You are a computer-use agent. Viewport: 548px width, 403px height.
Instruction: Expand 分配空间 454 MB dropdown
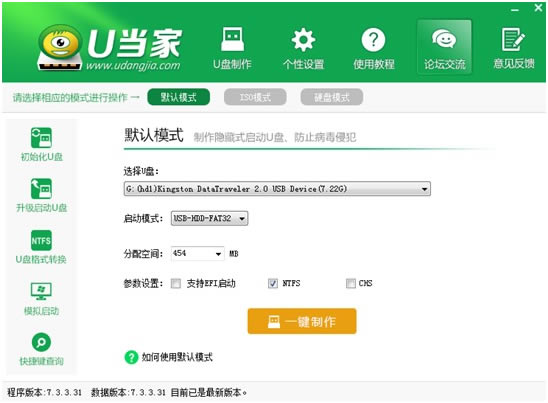[x=197, y=253]
